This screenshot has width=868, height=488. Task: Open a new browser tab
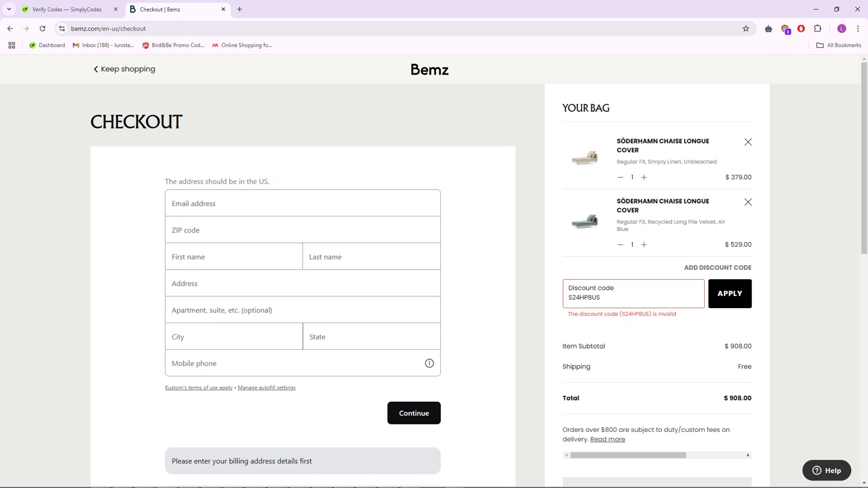coord(240,9)
